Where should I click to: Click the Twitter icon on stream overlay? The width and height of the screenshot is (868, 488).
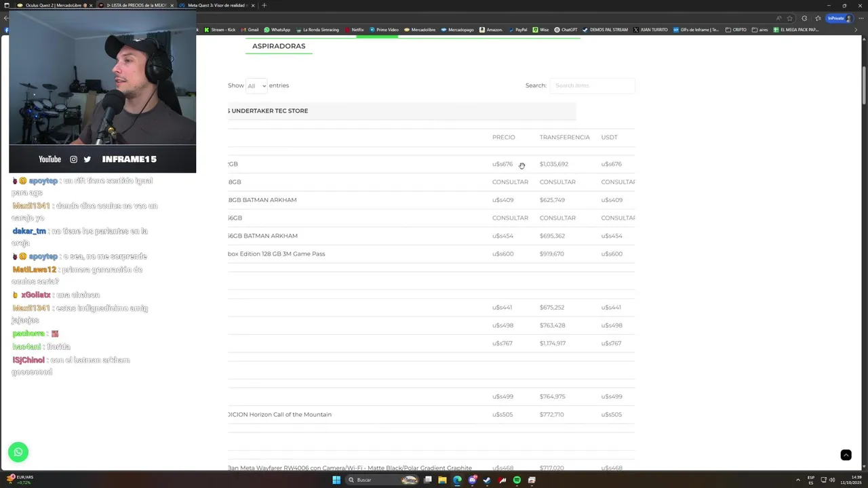(x=87, y=159)
